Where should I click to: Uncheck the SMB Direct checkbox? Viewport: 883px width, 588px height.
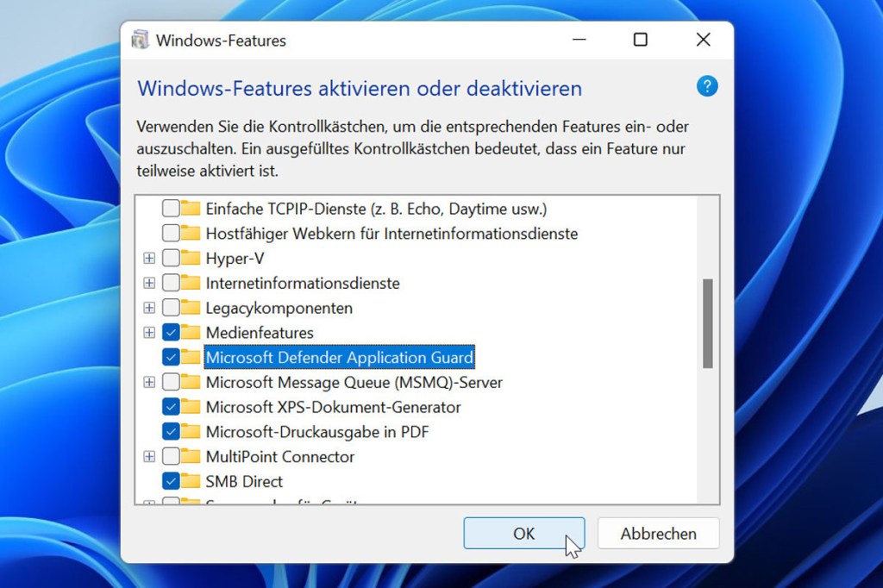pos(171,481)
